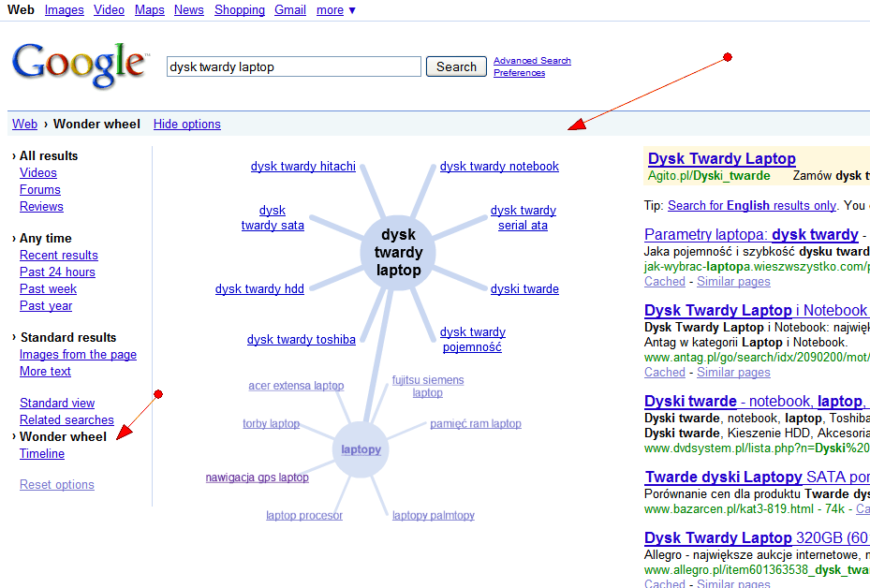870x588 pixels.
Task: Open Similar pages under Parametry laptopa result
Action: 733,281
